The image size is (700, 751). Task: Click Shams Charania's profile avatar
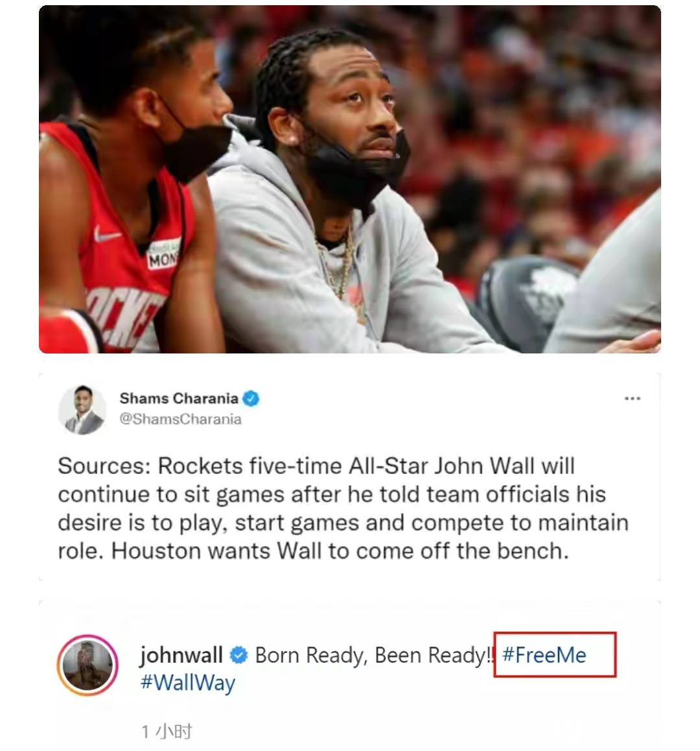(x=82, y=410)
